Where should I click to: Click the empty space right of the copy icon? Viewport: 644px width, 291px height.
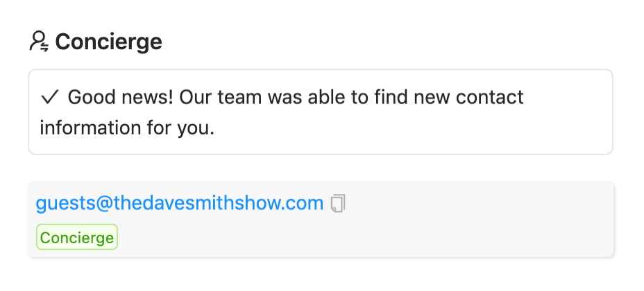[x=479, y=203]
